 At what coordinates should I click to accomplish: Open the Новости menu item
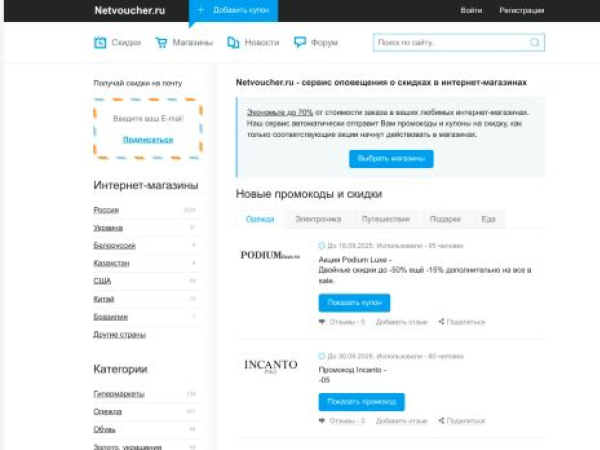[262, 42]
